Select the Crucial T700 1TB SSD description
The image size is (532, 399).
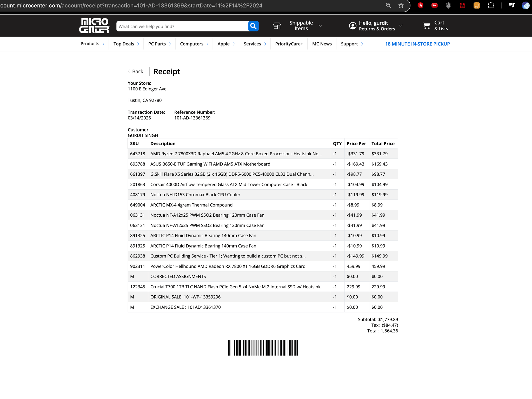point(235,287)
